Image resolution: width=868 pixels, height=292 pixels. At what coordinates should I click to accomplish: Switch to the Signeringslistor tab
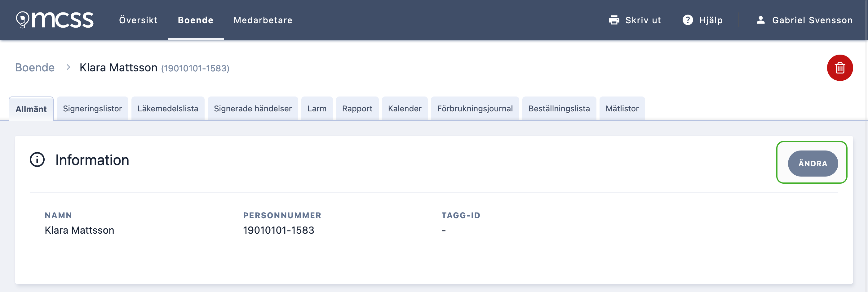point(92,109)
